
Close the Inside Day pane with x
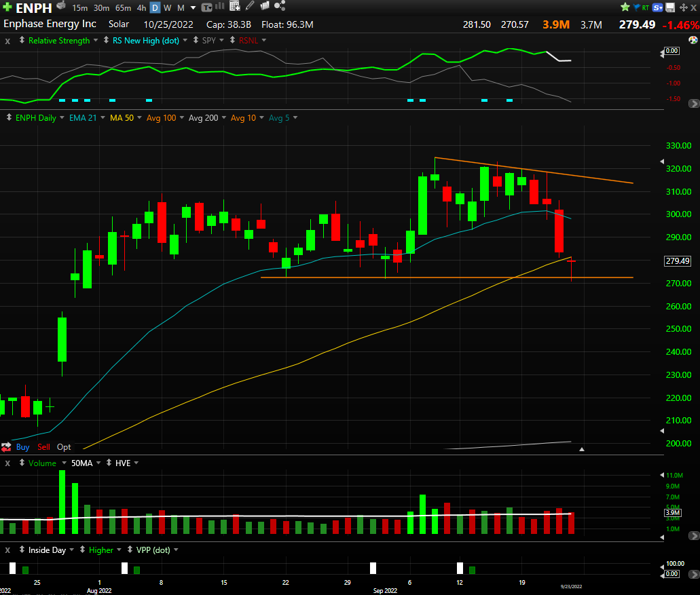coord(7,550)
